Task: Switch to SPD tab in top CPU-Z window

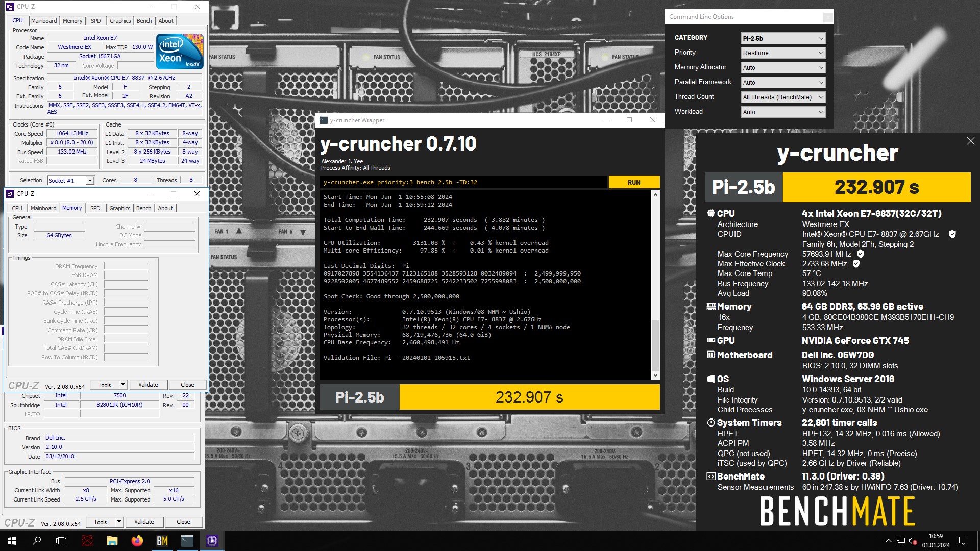Action: [x=96, y=21]
